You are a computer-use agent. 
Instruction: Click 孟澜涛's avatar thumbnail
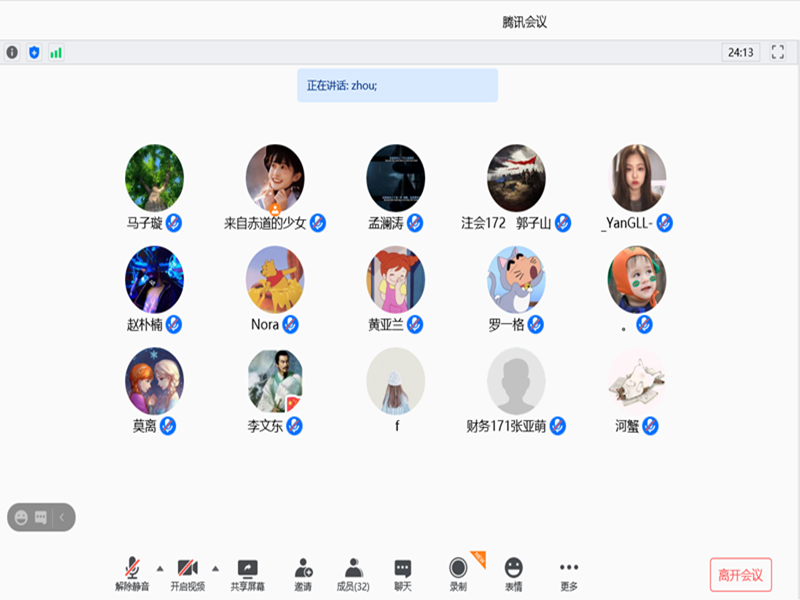tap(396, 178)
